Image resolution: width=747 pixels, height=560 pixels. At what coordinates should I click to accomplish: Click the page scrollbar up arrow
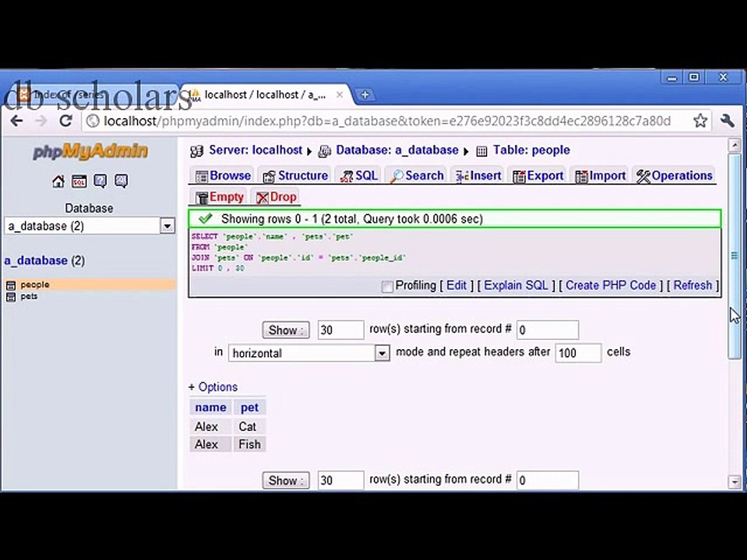735,145
